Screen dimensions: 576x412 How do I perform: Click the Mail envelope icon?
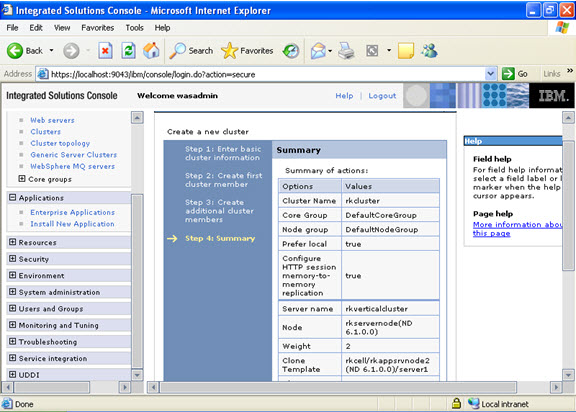(x=318, y=51)
